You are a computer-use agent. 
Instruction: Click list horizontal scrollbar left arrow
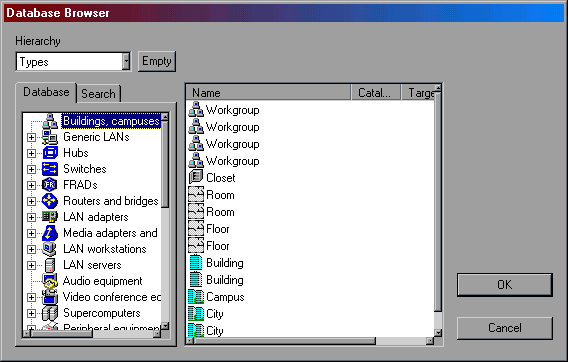[x=190, y=341]
